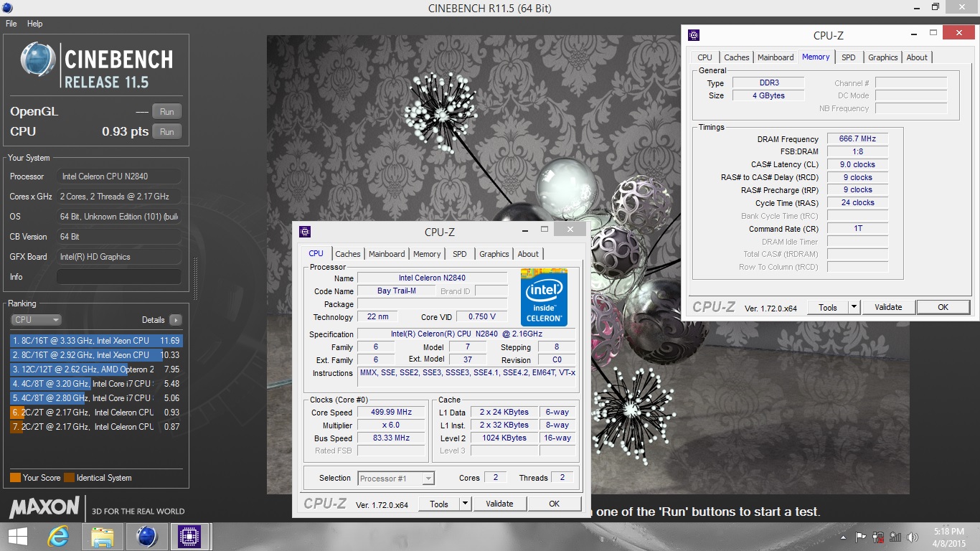This screenshot has width=980, height=551.
Task: Click the MAXON logo at bottom left
Action: (x=44, y=507)
